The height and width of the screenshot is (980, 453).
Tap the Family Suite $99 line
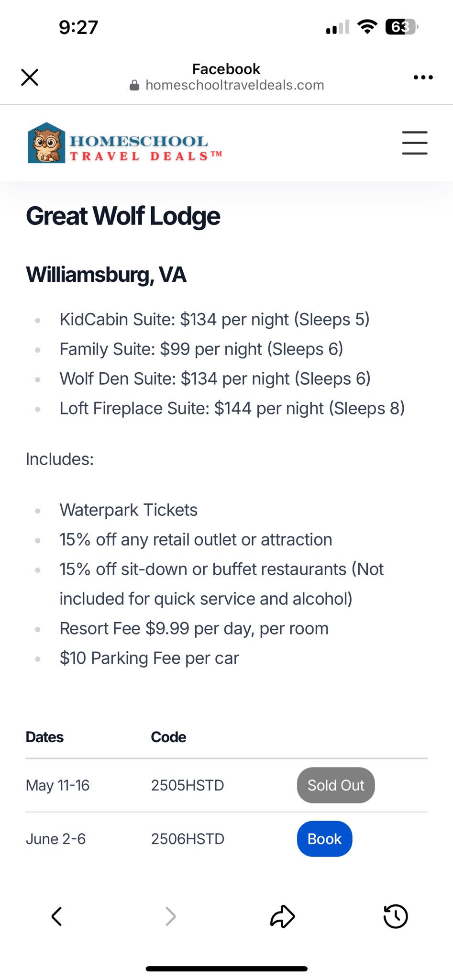click(201, 349)
